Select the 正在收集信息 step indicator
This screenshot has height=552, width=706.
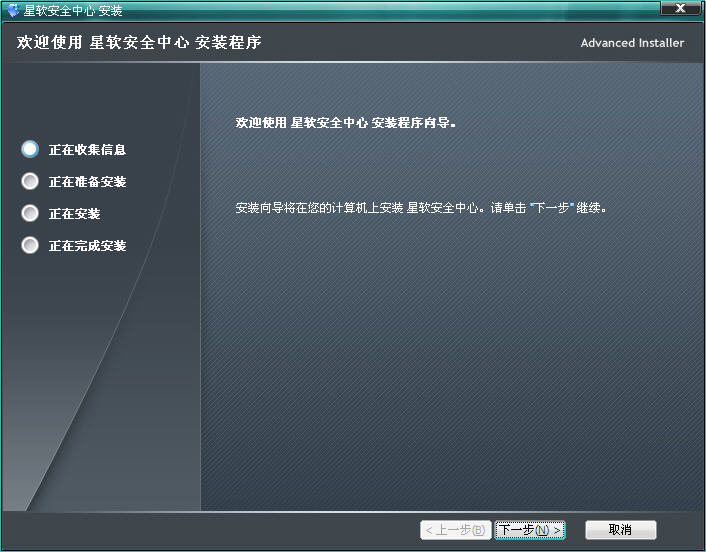coord(30,149)
